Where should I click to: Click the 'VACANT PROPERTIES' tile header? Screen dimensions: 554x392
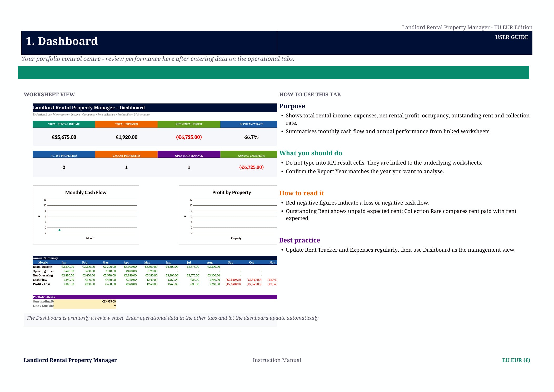point(126,155)
